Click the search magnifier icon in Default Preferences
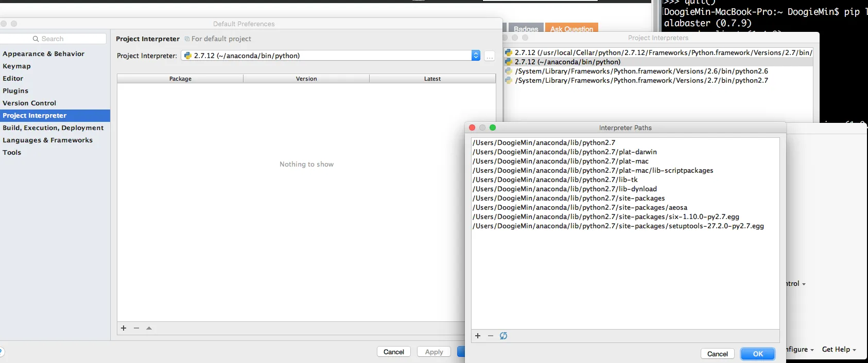This screenshot has width=868, height=363. click(36, 39)
